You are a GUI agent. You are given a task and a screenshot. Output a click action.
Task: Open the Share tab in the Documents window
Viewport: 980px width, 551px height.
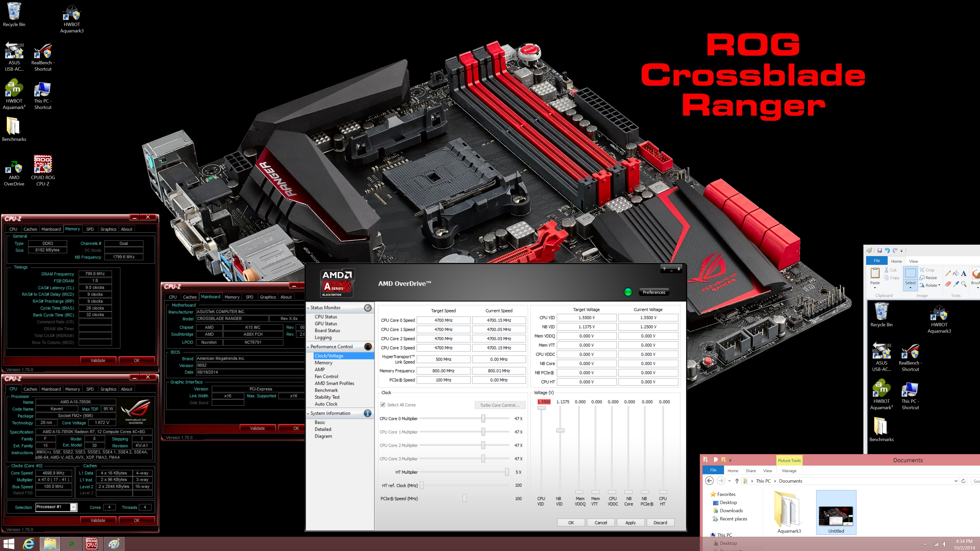(750, 470)
